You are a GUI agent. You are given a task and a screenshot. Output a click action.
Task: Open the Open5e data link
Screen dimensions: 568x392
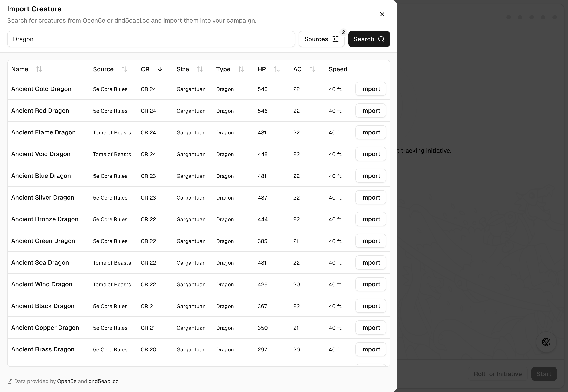pos(67,381)
